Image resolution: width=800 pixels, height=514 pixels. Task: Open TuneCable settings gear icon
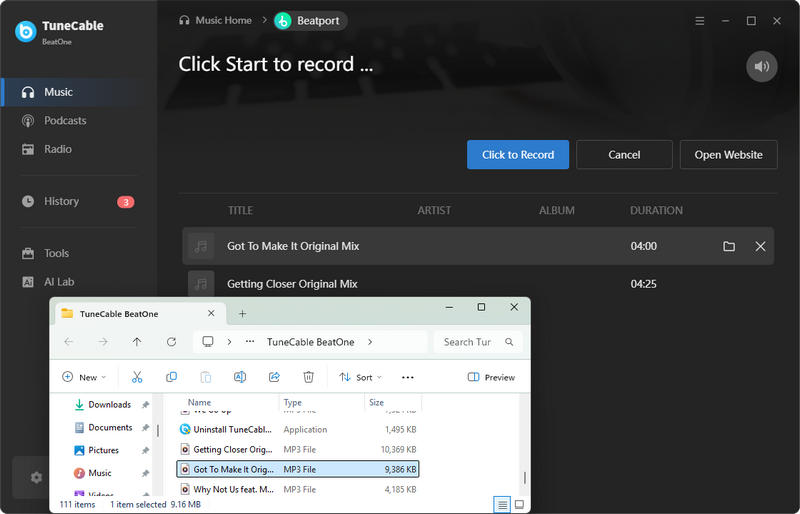(x=36, y=477)
